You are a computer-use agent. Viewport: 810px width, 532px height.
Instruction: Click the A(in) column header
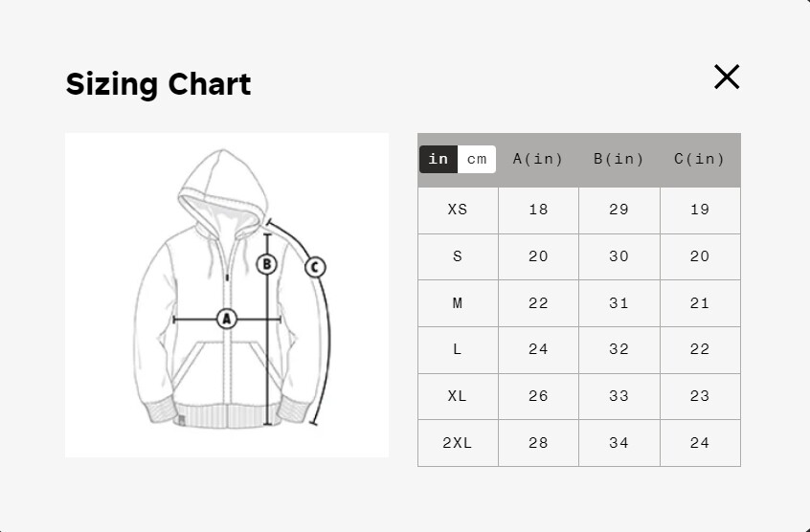(538, 160)
